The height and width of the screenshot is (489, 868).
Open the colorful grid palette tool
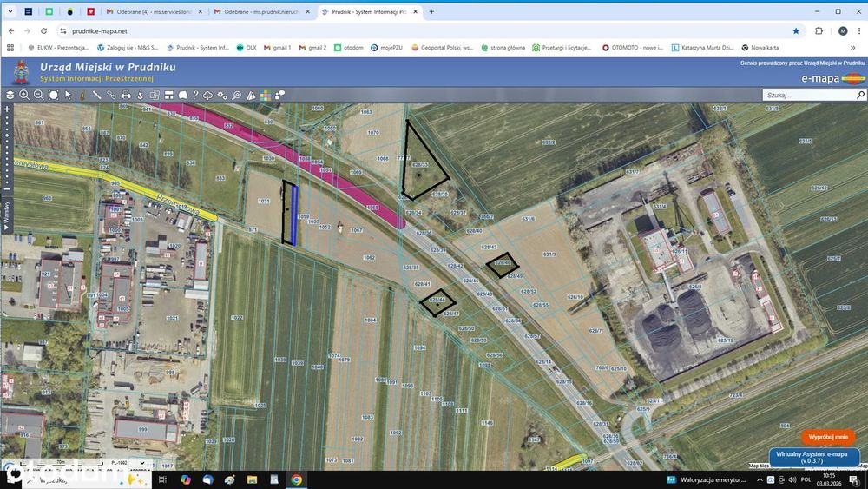266,96
